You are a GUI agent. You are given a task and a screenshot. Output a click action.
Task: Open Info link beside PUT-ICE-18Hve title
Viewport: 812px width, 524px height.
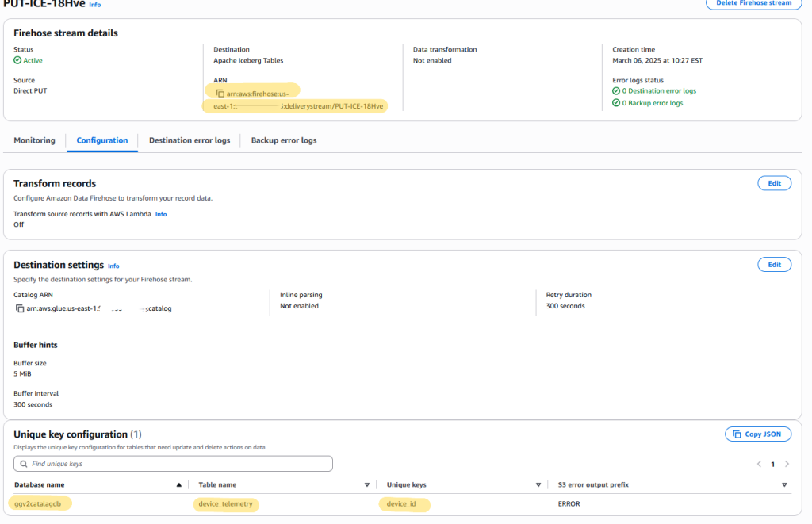coord(94,4)
